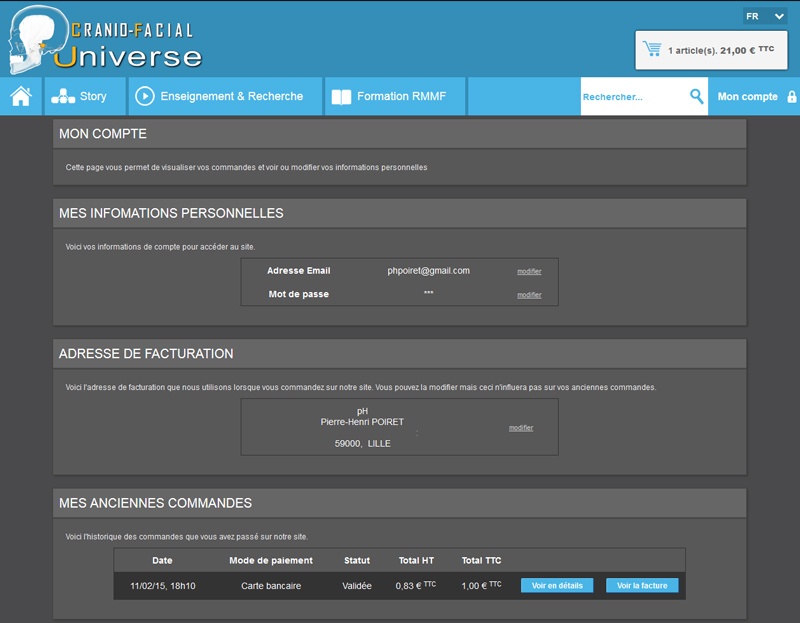The width and height of the screenshot is (800, 623).
Task: Click the magnifying glass search icon
Action: (x=696, y=96)
